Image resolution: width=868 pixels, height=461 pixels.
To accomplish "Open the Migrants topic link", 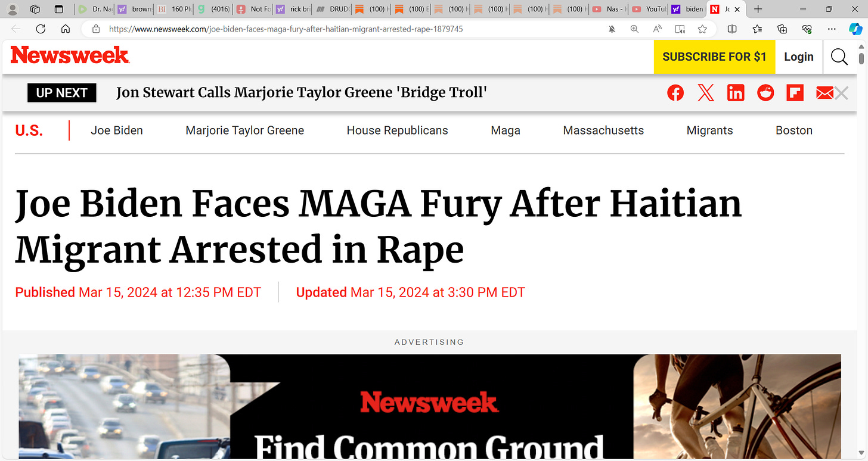I will tap(710, 130).
